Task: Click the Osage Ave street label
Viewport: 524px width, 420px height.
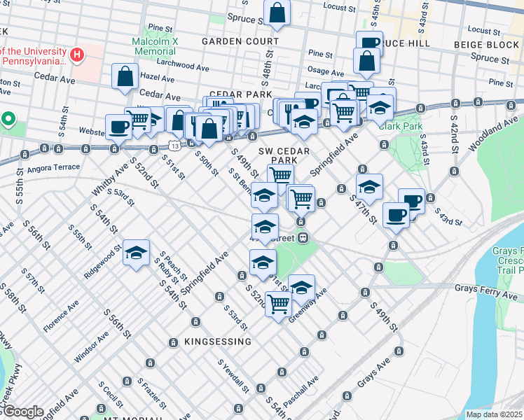Action: (x=326, y=71)
